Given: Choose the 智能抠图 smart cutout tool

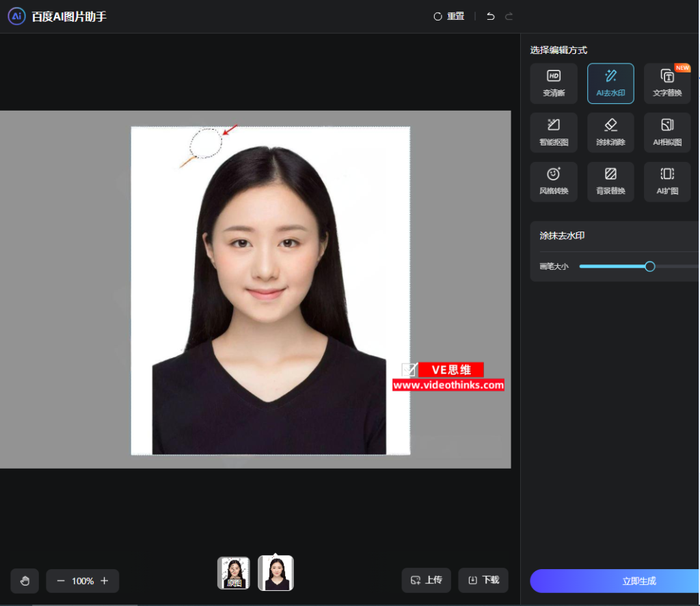Looking at the screenshot, I should tap(554, 133).
